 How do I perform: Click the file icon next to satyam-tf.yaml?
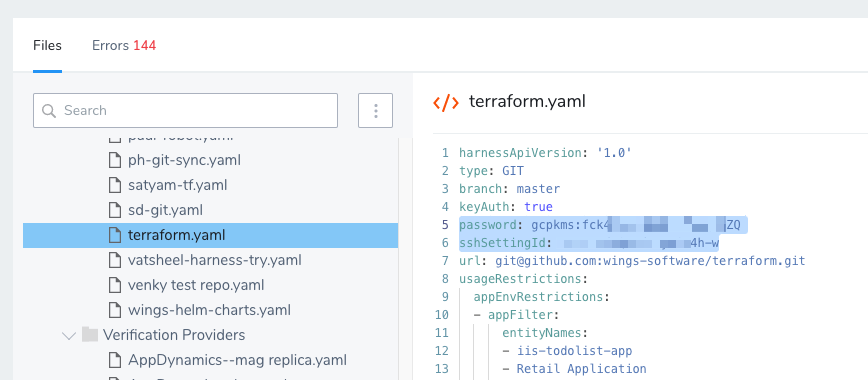(x=115, y=185)
